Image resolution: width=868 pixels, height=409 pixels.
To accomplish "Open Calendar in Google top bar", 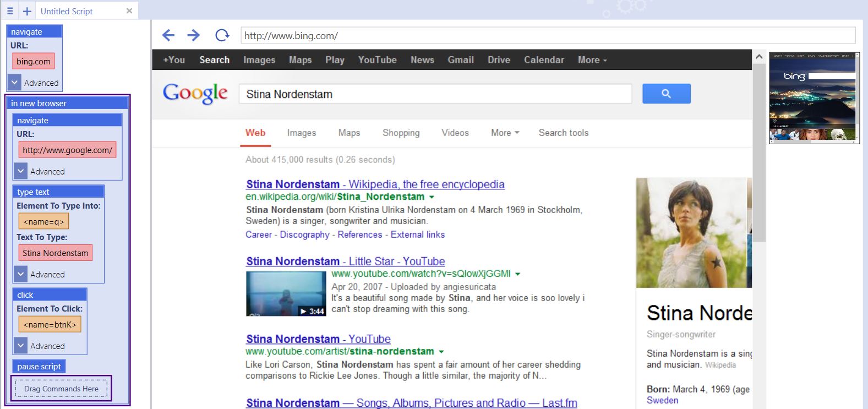I will tap(544, 60).
